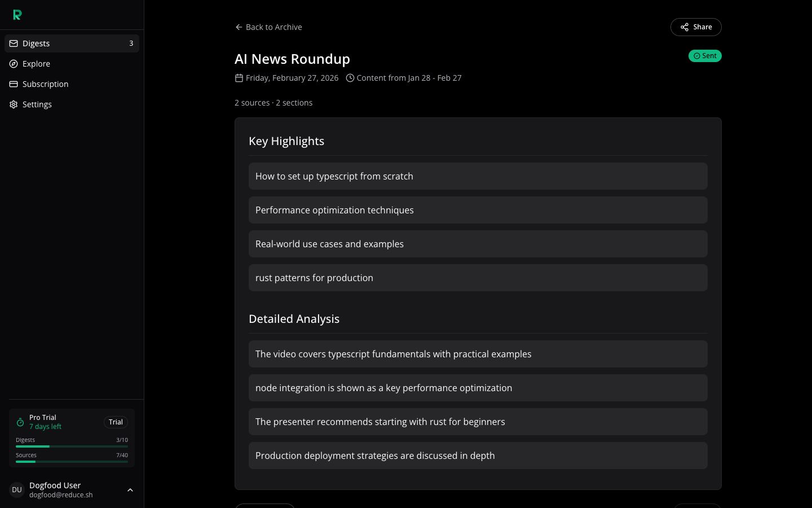Click the share-nodes icon on the Share button
Screen dimensions: 812x508
[685, 27]
